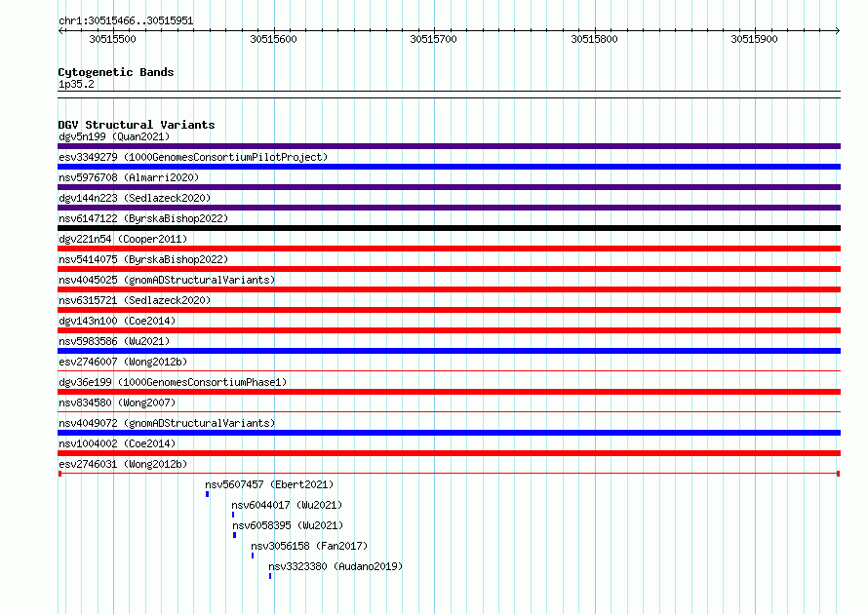Open the nsv6147122 (ByrskaBishop2022) variant label

(x=143, y=218)
